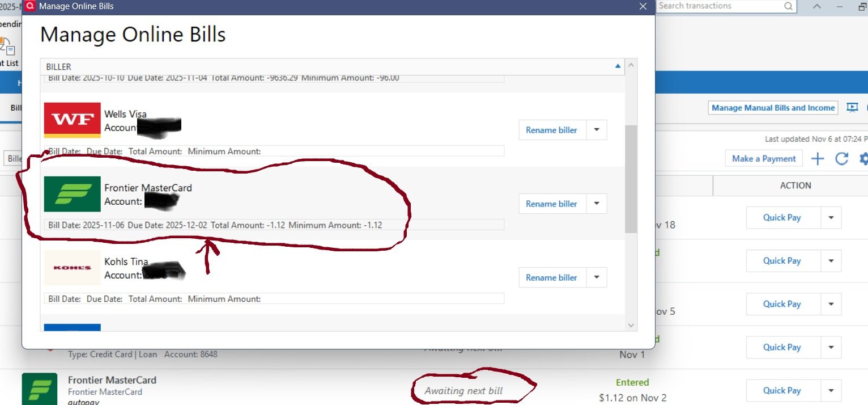868x405 pixels.
Task: Open Quick Pay dropdown in the Nov 1 row
Action: [831, 347]
